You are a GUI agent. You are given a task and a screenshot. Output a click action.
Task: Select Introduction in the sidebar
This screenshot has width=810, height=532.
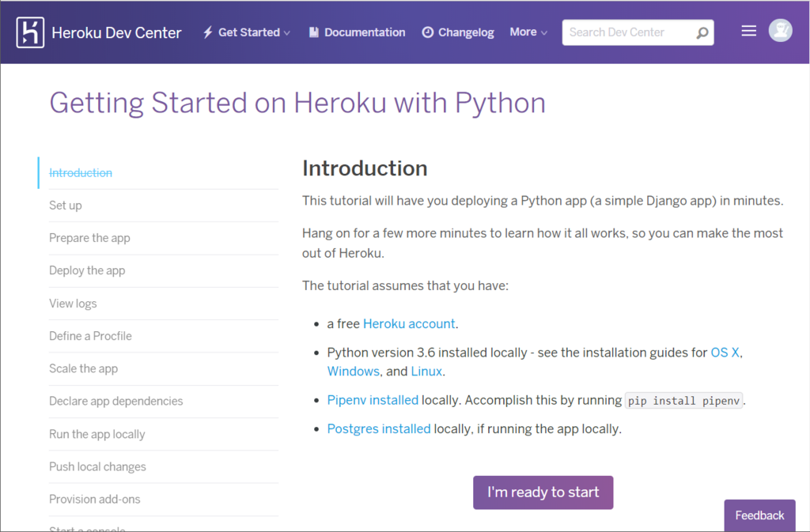[81, 173]
